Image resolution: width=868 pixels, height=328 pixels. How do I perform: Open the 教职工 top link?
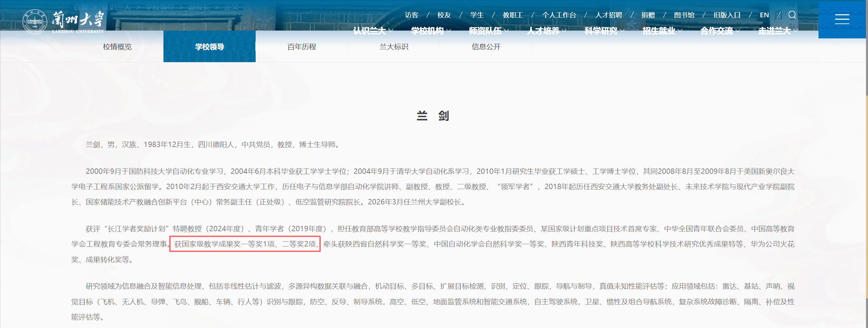pos(513,15)
